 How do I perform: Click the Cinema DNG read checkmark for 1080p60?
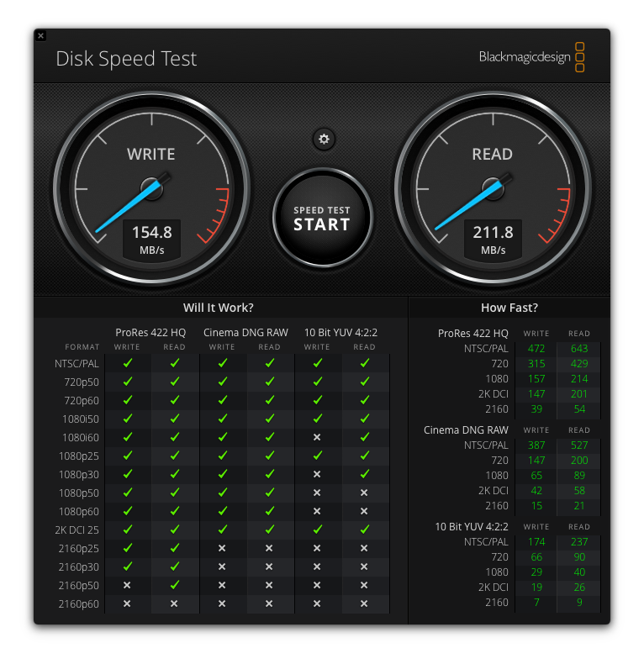pos(270,511)
